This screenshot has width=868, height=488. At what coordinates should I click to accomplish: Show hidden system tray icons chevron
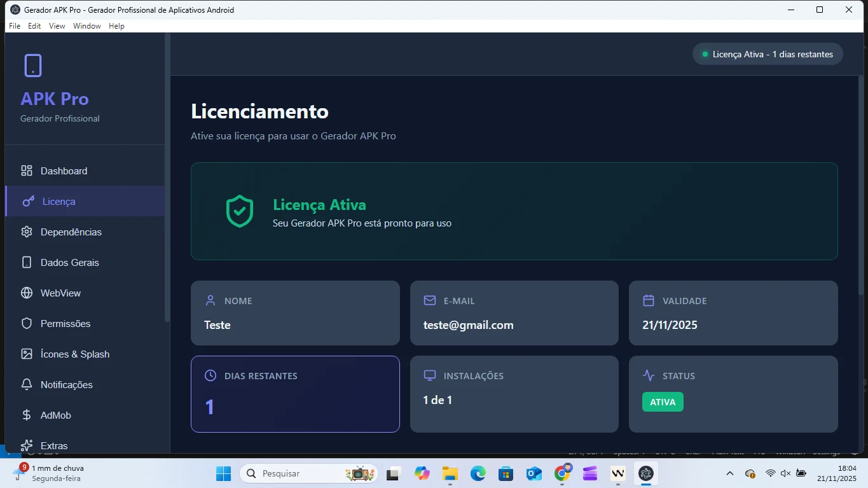(730, 473)
